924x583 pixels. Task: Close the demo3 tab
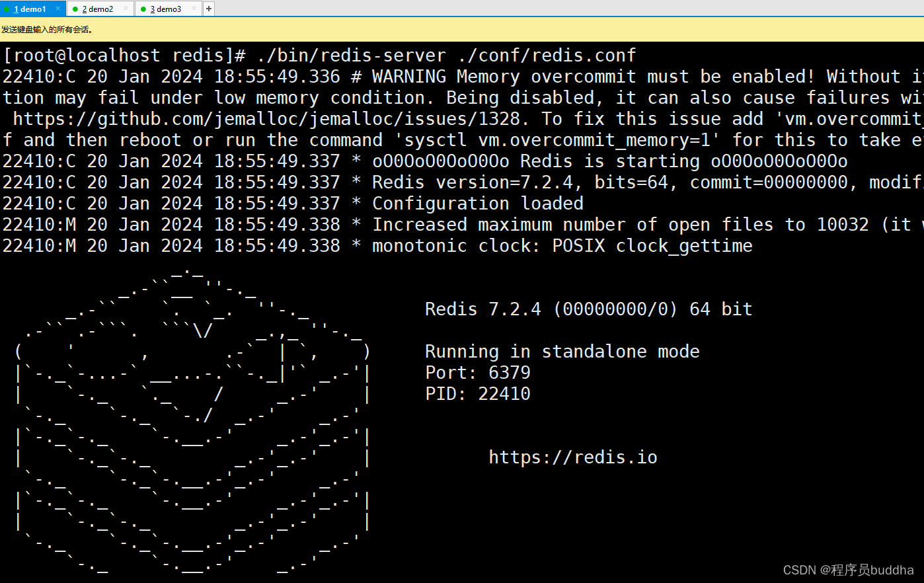194,9
